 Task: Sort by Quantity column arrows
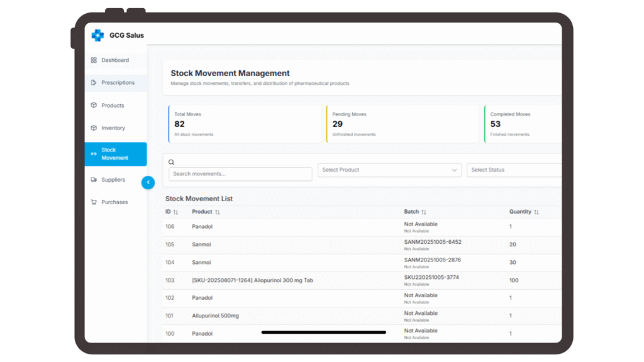coord(536,212)
